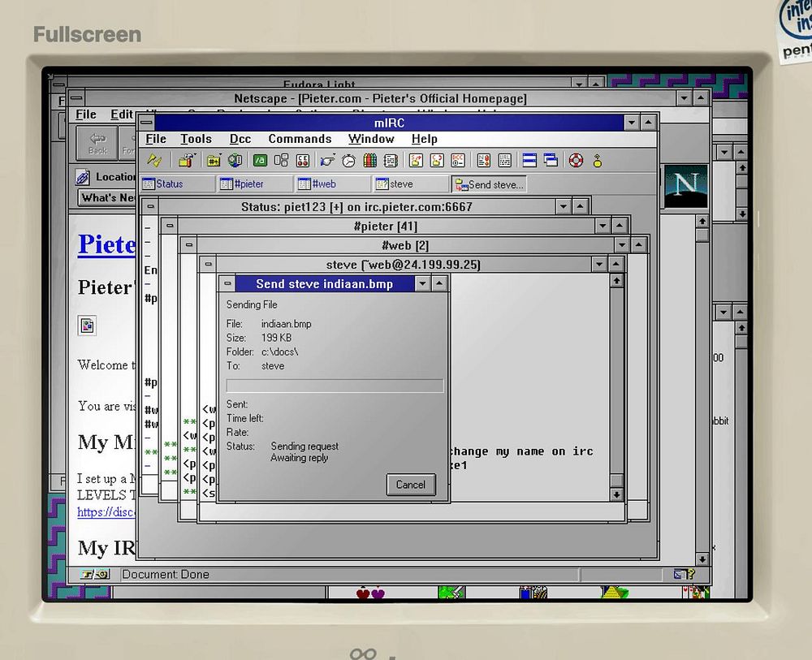Open Netscape's File menu
Screen dimensions: 812x660
86,114
